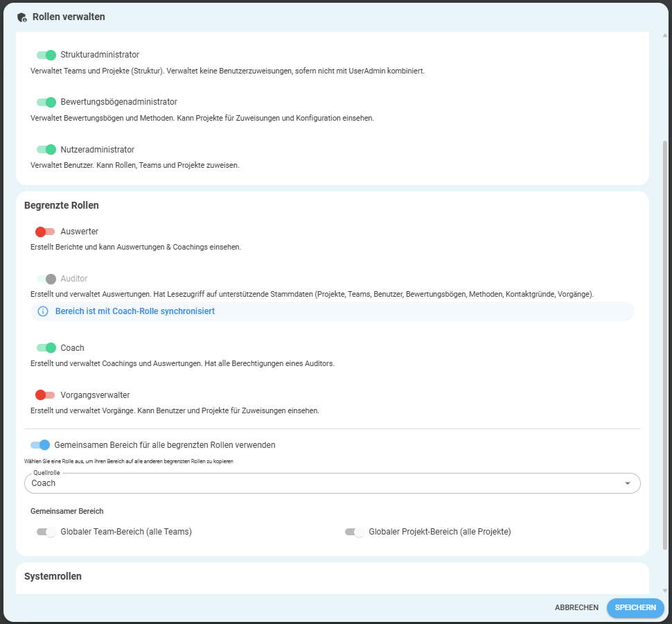Click the greyed-out Auditor switch
This screenshot has height=624, width=672.
pos(46,279)
